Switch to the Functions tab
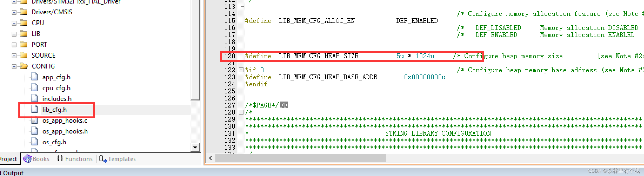The image size is (644, 176). click(x=75, y=159)
